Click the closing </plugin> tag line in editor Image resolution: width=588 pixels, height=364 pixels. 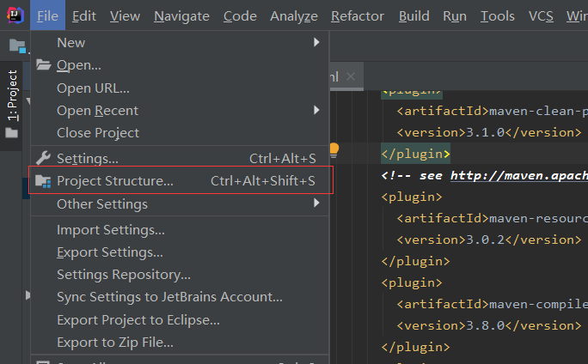416,154
